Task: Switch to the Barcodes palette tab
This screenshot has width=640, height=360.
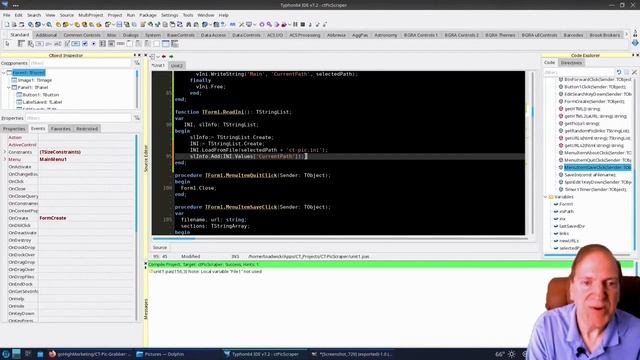Action: pos(573,35)
